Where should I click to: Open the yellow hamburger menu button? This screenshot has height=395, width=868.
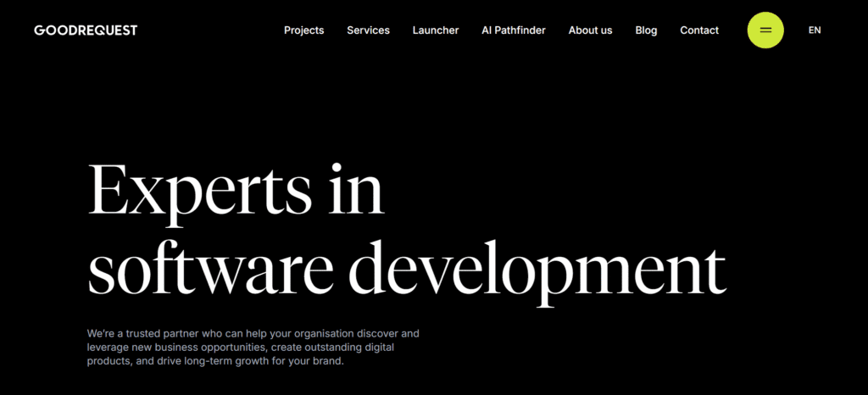[x=765, y=31]
